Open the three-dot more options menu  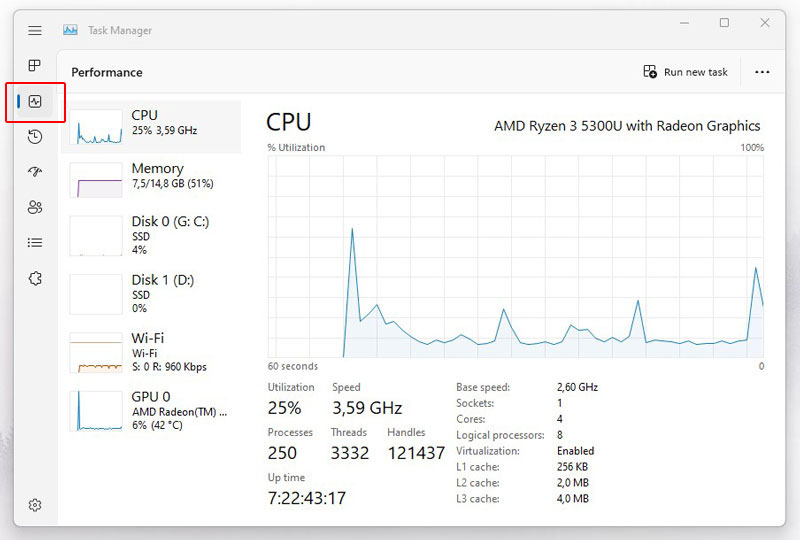tap(762, 72)
